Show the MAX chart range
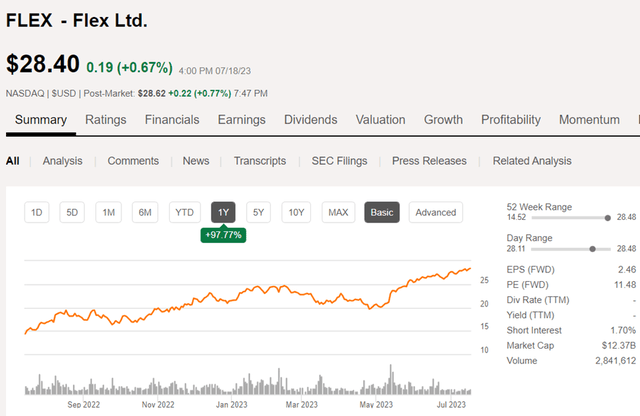This screenshot has width=640, height=416. click(x=338, y=212)
